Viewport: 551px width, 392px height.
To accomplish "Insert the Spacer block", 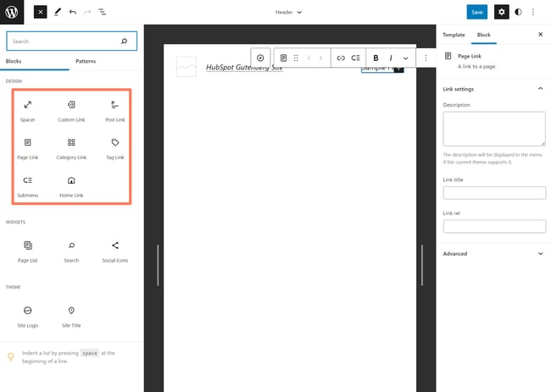I will tap(28, 110).
